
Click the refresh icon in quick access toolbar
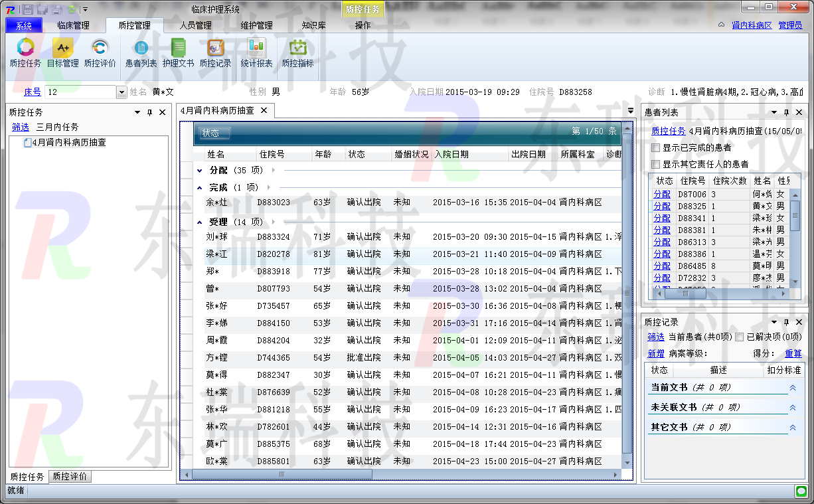(71, 9)
